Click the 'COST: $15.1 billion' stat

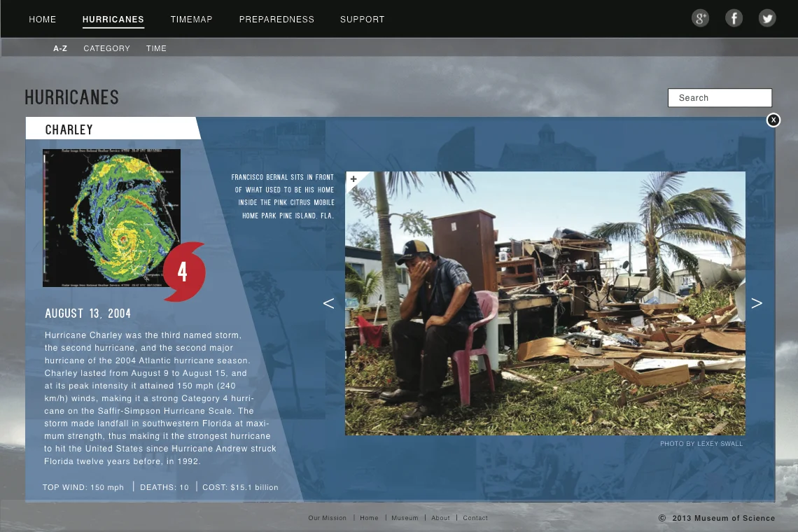click(240, 487)
